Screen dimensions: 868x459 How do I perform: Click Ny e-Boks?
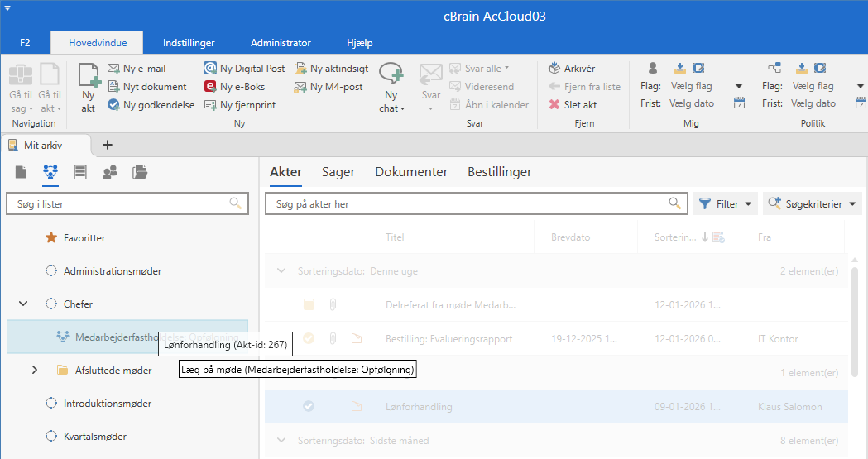235,87
